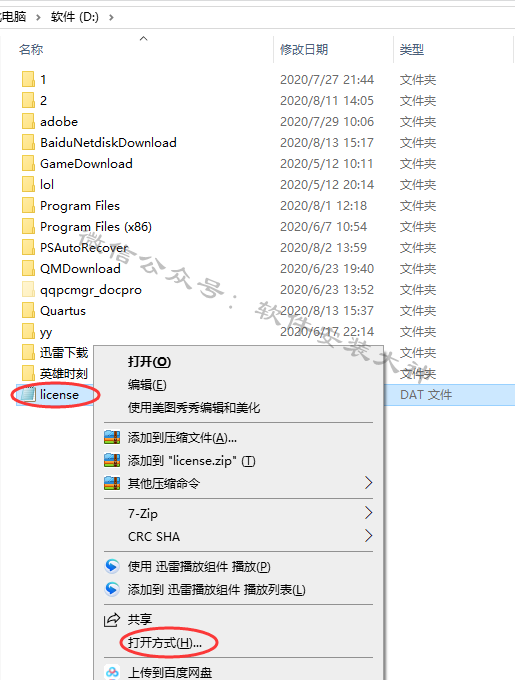
Task: Expand the 7-Zip submenu arrow
Action: 368,513
